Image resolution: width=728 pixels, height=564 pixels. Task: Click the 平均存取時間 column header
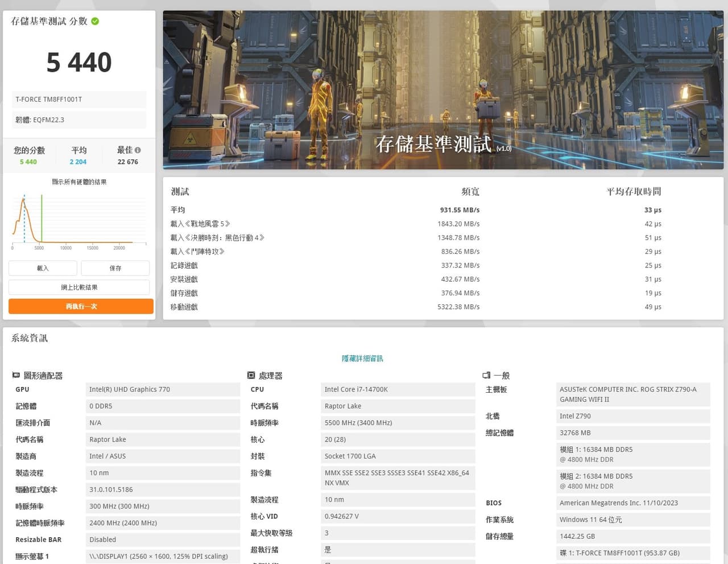pyautogui.click(x=634, y=192)
